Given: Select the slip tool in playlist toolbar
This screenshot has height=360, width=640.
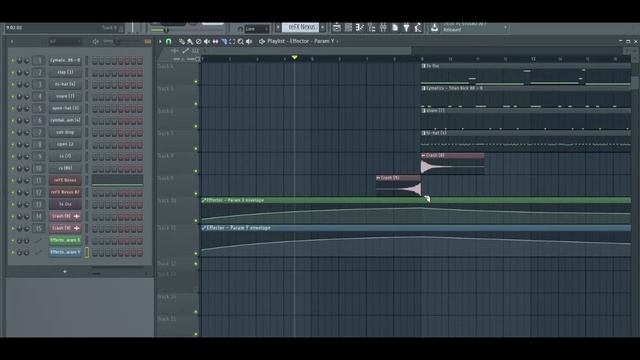Looking at the screenshot, I should pyautogui.click(x=216, y=41).
